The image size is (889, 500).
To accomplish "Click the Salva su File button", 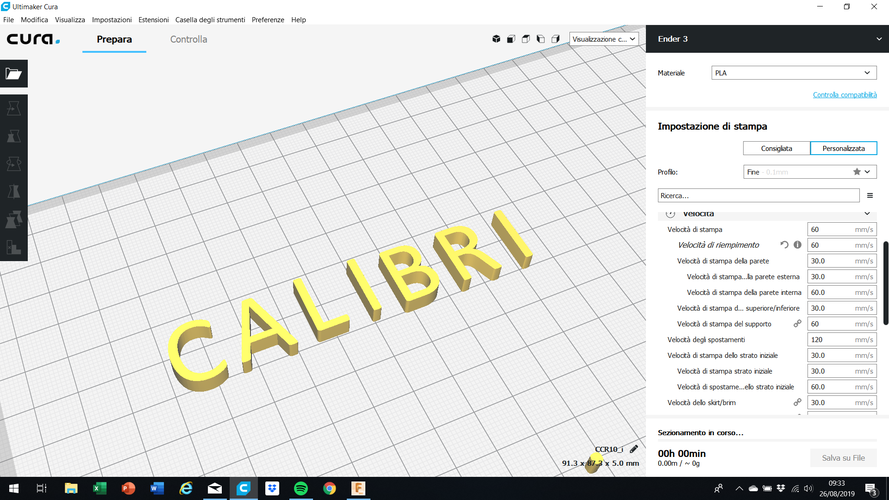I will coord(843,458).
